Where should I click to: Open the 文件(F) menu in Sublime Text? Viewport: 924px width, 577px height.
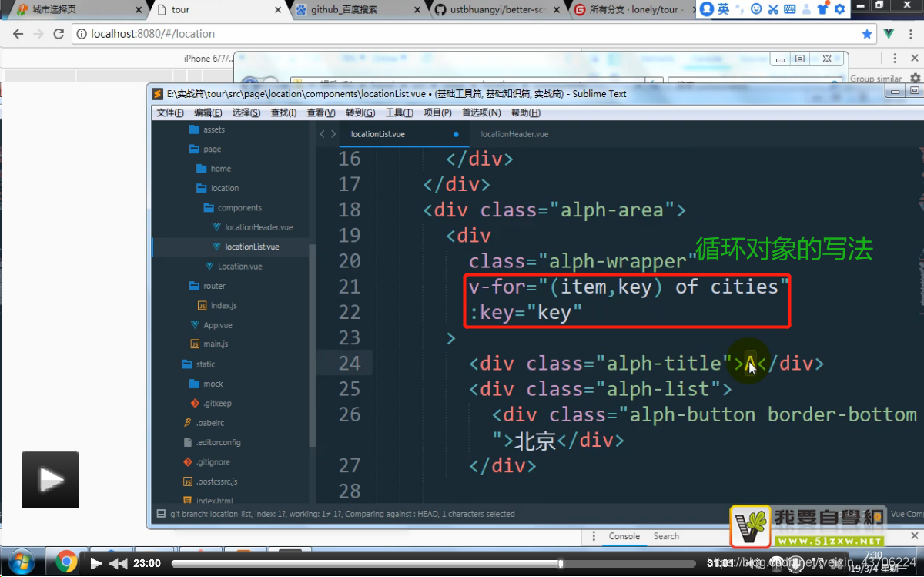point(170,112)
